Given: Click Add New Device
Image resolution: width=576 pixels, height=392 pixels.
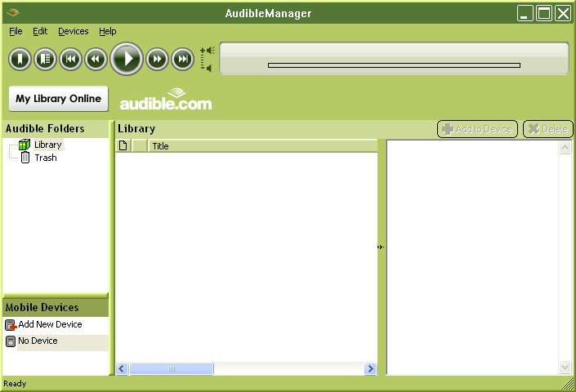Looking at the screenshot, I should (51, 324).
